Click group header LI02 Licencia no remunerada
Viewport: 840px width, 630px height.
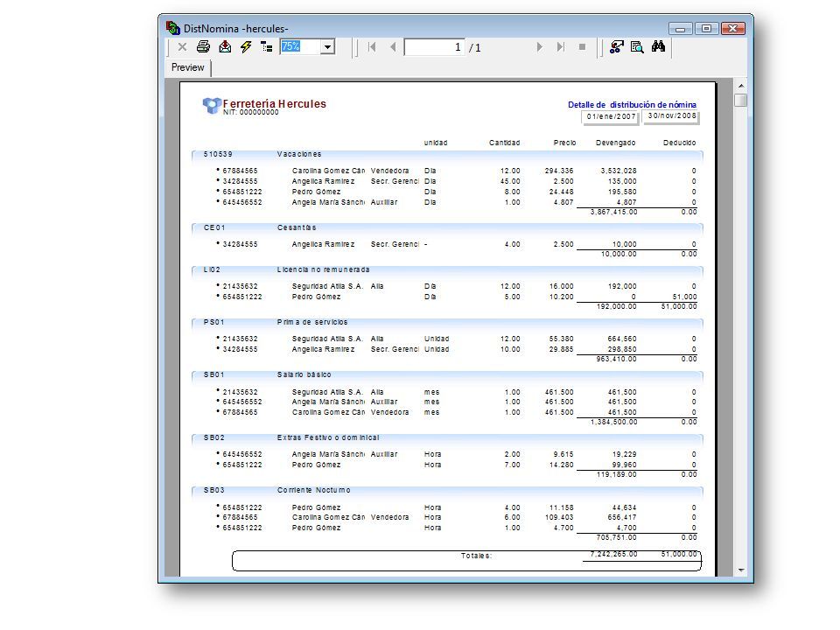click(447, 269)
